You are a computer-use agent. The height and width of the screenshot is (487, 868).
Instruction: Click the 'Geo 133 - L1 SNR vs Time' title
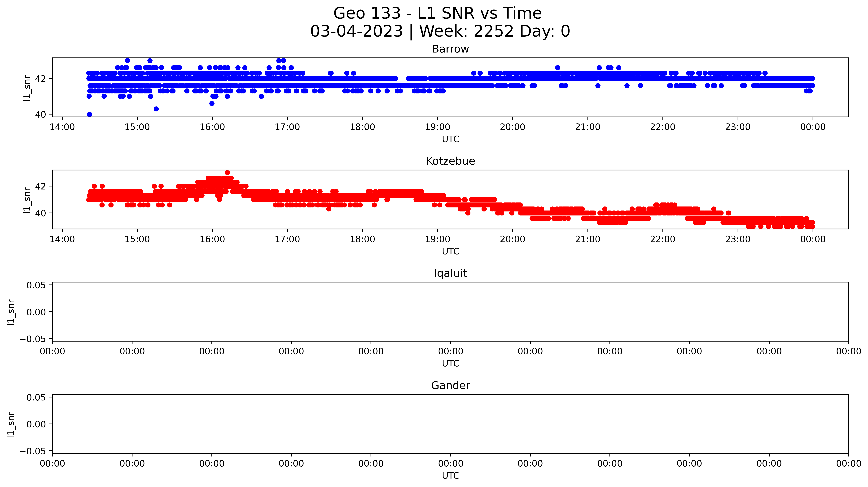tap(437, 13)
